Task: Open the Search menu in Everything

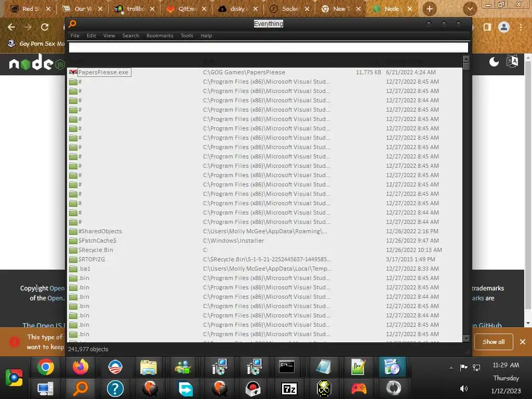Action: (x=130, y=36)
